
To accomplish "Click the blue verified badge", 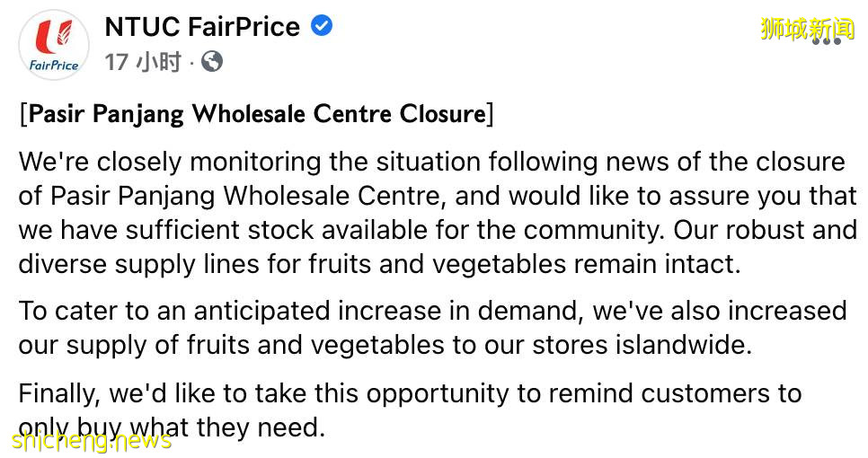I will pyautogui.click(x=321, y=26).
